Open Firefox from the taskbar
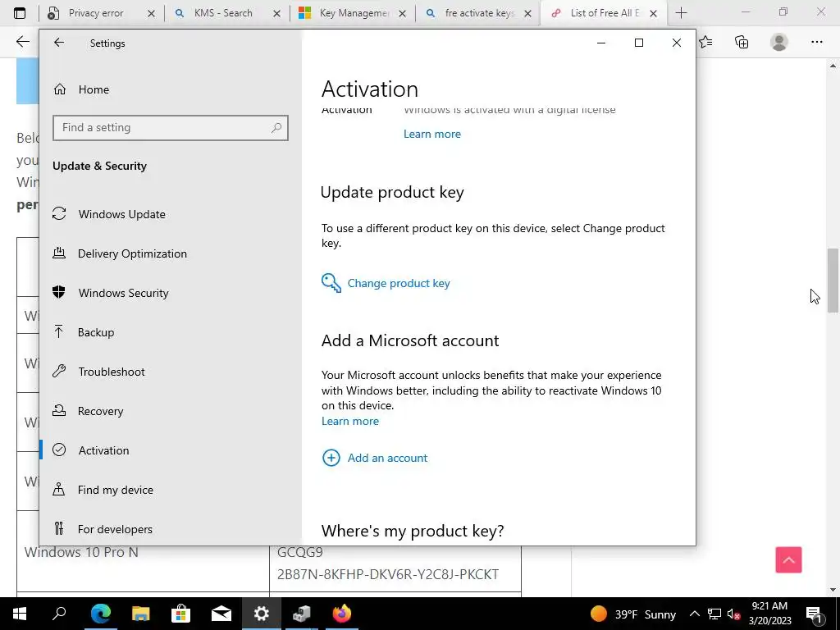 342,614
